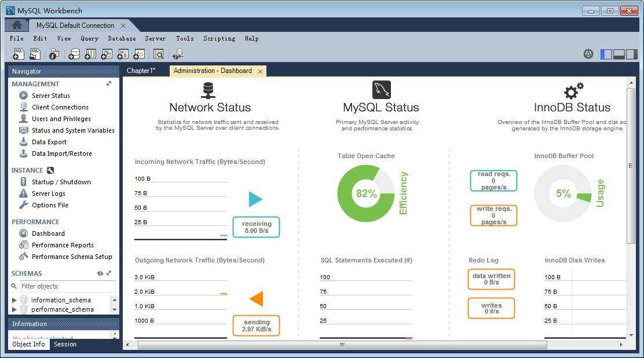This screenshot has height=358, width=644.
Task: Open Status and System Variables
Action: pyautogui.click(x=73, y=130)
